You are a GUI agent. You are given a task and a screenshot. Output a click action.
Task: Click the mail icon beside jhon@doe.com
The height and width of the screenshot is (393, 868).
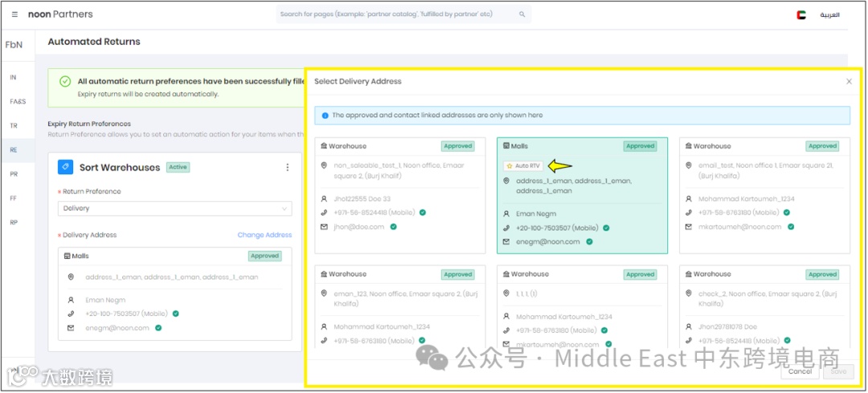(x=324, y=227)
